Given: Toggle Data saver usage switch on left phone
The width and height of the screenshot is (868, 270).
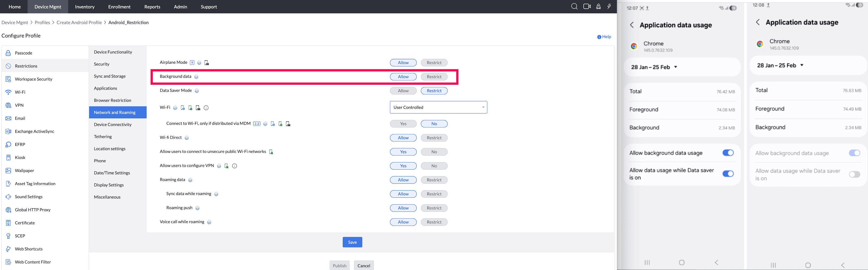Looking at the screenshot, I should 728,174.
